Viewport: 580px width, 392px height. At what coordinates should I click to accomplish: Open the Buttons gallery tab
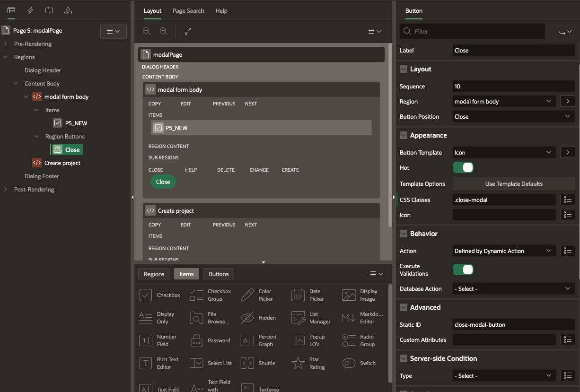[x=219, y=274]
